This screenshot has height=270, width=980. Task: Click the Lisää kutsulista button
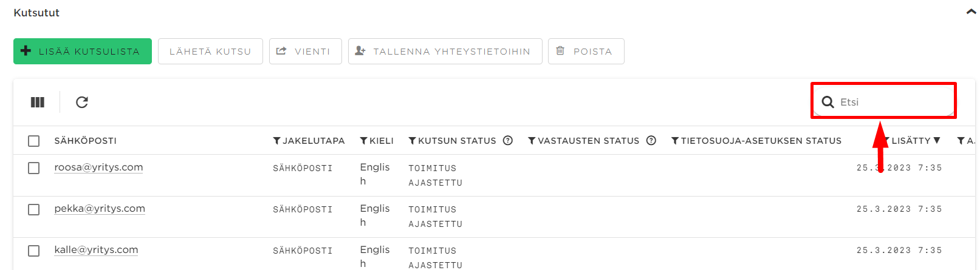(x=83, y=52)
